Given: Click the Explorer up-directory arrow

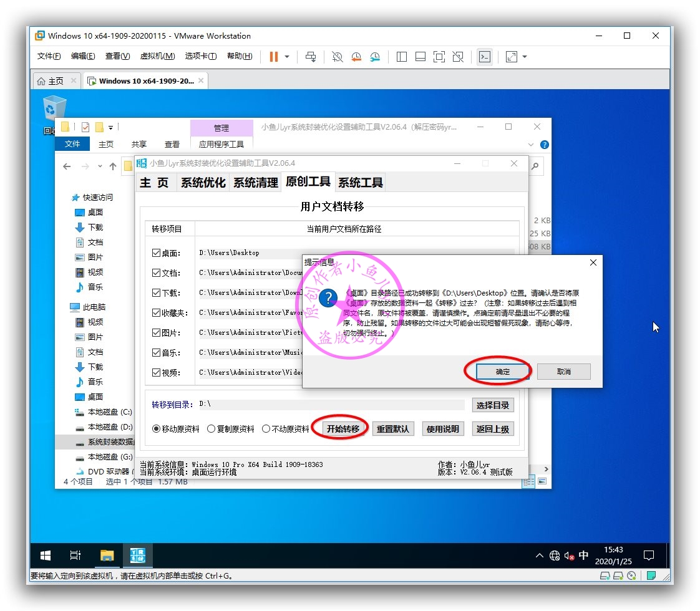Looking at the screenshot, I should point(113,166).
